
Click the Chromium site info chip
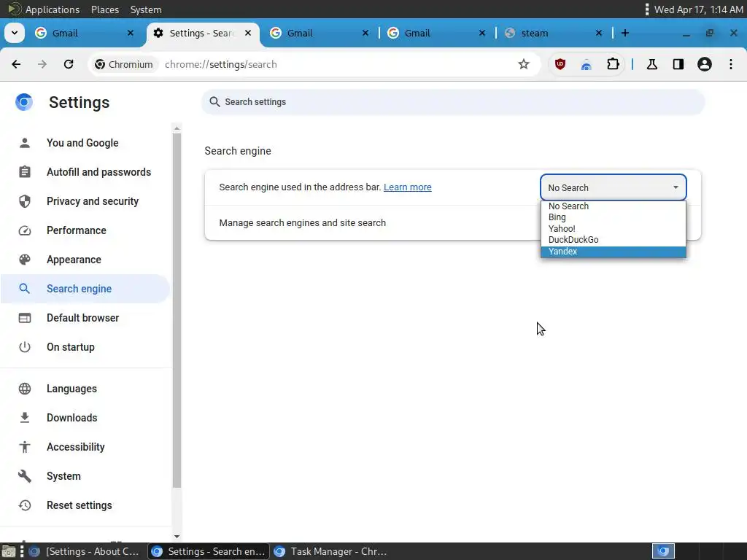tap(124, 64)
